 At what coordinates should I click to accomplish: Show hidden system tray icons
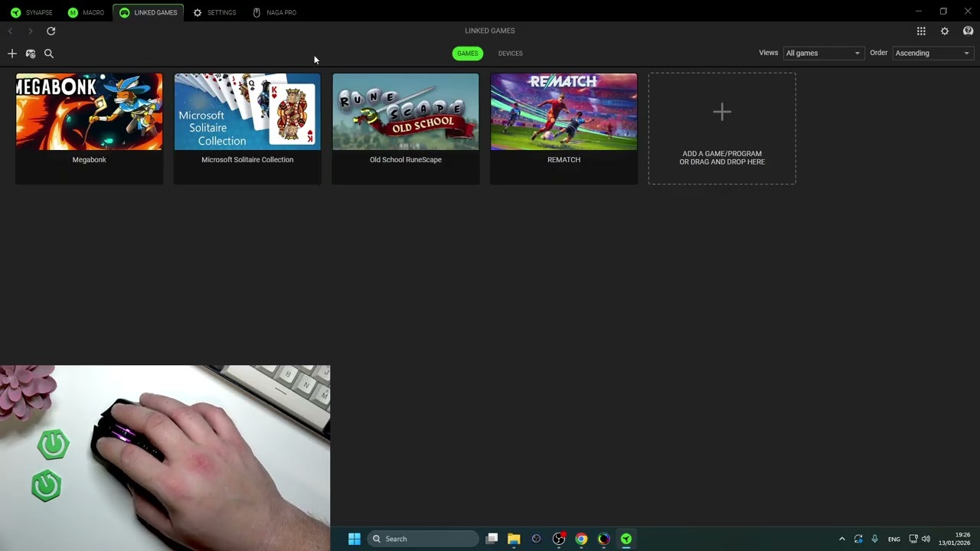tap(842, 539)
